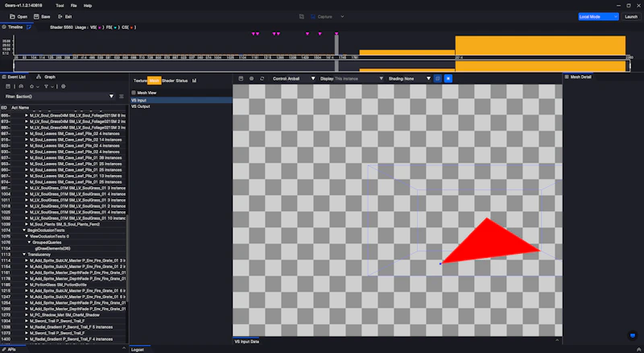Screen dimensions: 644x353
Task: Click the Mesh Detail panel header
Action: coord(578,77)
